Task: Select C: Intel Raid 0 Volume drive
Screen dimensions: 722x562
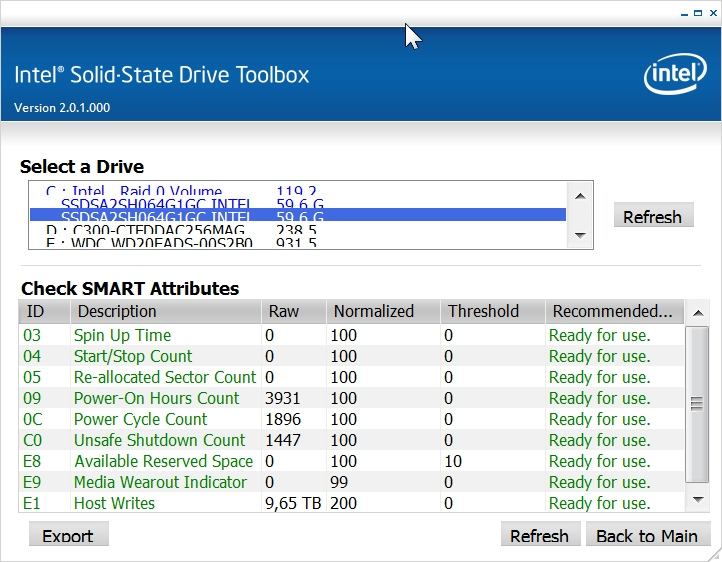Action: tap(297, 191)
